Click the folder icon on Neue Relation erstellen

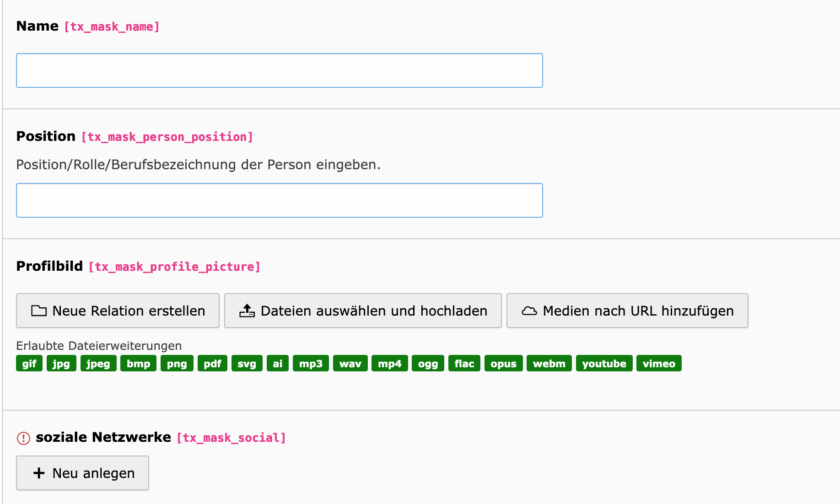click(x=39, y=311)
